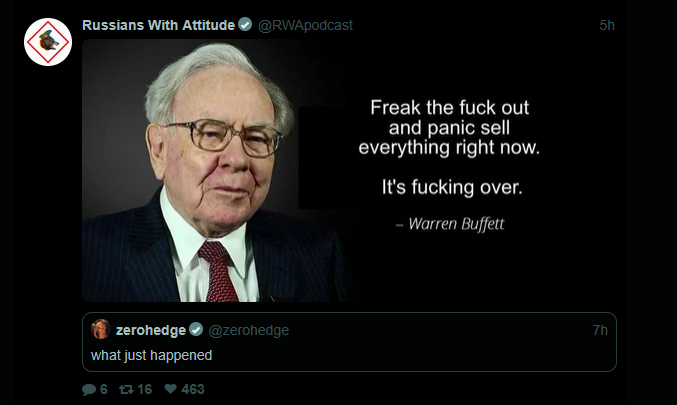Open the Warren Buffett quote image
This screenshot has width=677, height=405.
tap(349, 171)
